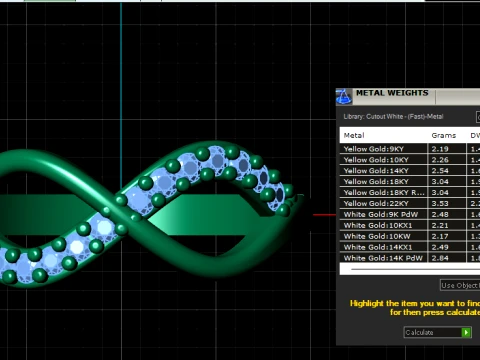Click the Grams column header
Image resolution: width=480 pixels, height=360 pixels.
click(x=443, y=135)
